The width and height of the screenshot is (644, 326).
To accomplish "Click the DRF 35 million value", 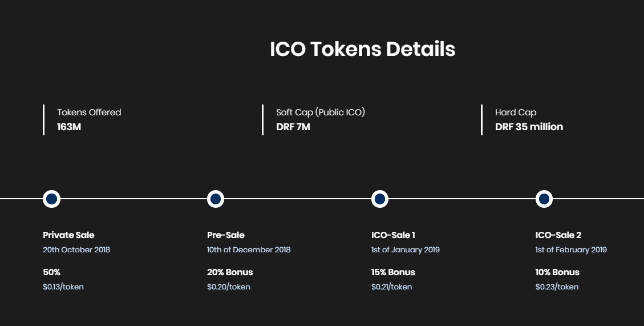I will point(529,127).
